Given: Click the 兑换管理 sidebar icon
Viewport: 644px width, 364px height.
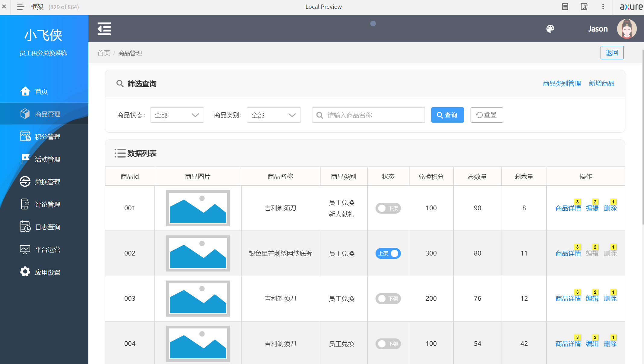Looking at the screenshot, I should (x=25, y=182).
